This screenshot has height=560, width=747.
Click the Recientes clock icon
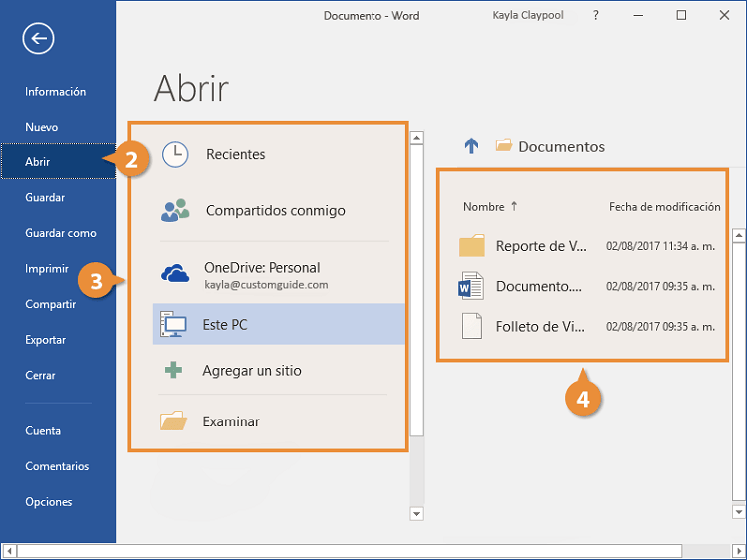[x=175, y=154]
